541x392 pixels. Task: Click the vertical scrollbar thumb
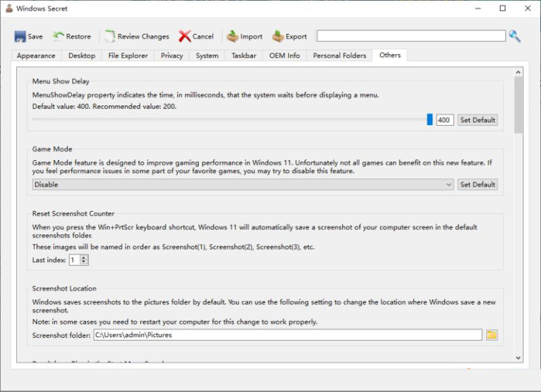[x=518, y=105]
